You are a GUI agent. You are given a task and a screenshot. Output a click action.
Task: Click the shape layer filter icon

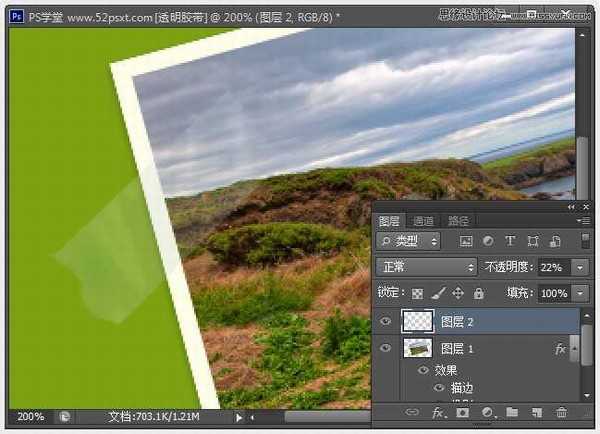[x=532, y=242]
